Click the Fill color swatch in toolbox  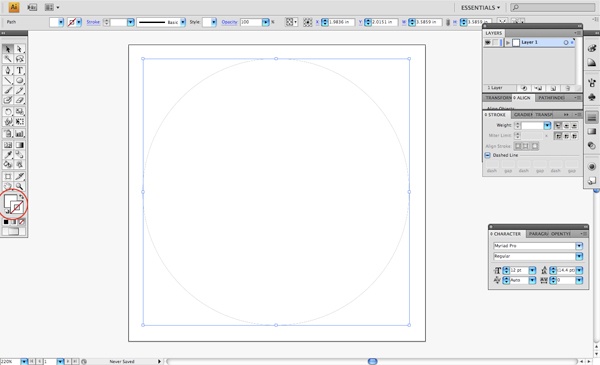pyautogui.click(x=9, y=200)
